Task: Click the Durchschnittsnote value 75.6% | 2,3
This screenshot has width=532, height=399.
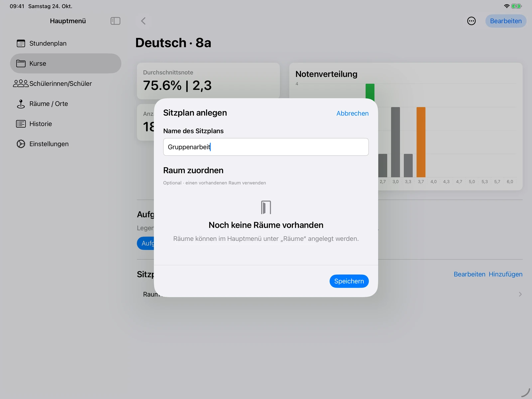Action: (177, 85)
